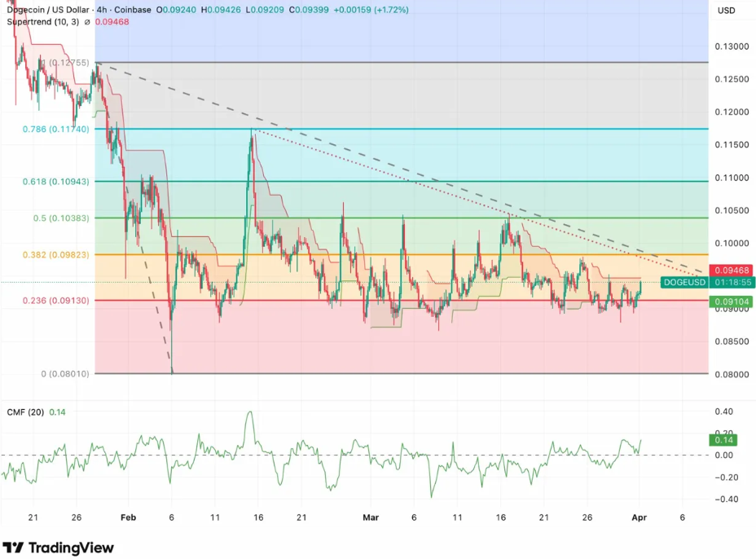The width and height of the screenshot is (756, 559).
Task: Click the green CMF 0.14 value badge
Action: point(725,439)
